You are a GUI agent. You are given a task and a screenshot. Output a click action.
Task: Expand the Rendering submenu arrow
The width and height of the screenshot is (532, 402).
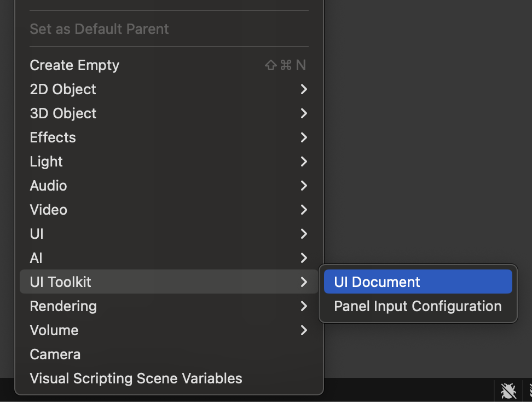click(304, 306)
